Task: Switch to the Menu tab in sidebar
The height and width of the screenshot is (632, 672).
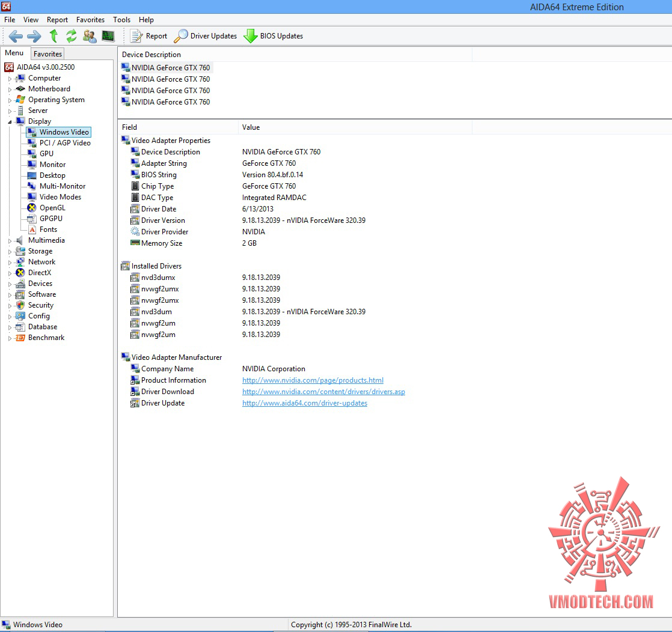Action: tap(14, 53)
